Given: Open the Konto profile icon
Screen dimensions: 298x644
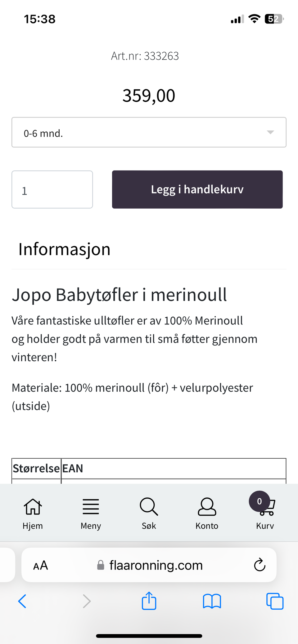Looking at the screenshot, I should tap(207, 507).
